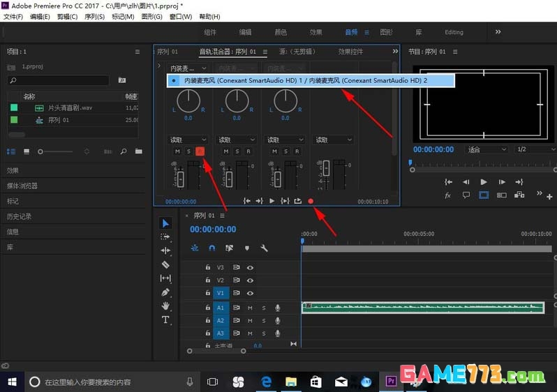
Task: Open timeline display settings wrench
Action: click(264, 248)
